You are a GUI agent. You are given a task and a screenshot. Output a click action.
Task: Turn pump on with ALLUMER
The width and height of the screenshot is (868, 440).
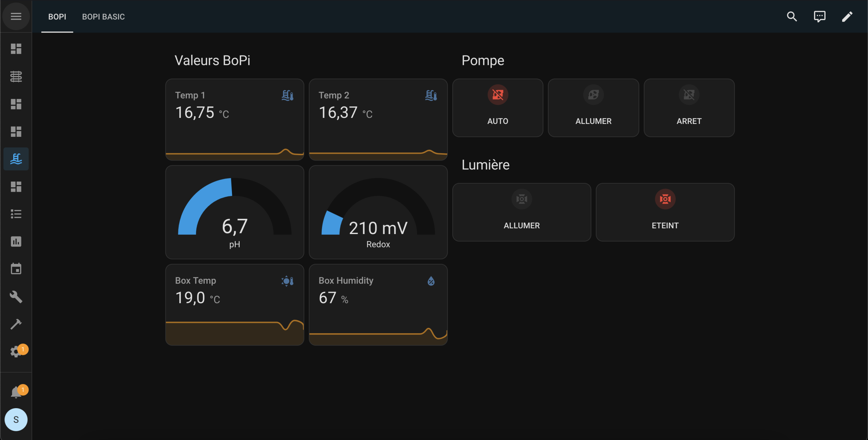pyautogui.click(x=593, y=108)
